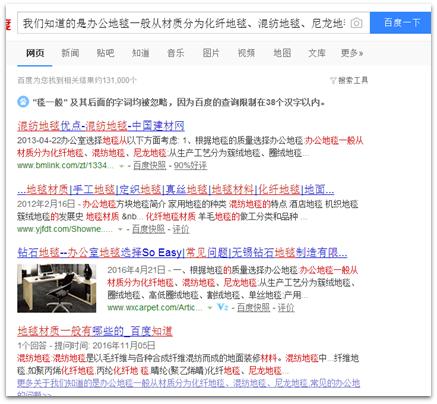This screenshot has width=437, height=404.
Task: Click 评价 for yjfdt.com result
Action: [181, 229]
